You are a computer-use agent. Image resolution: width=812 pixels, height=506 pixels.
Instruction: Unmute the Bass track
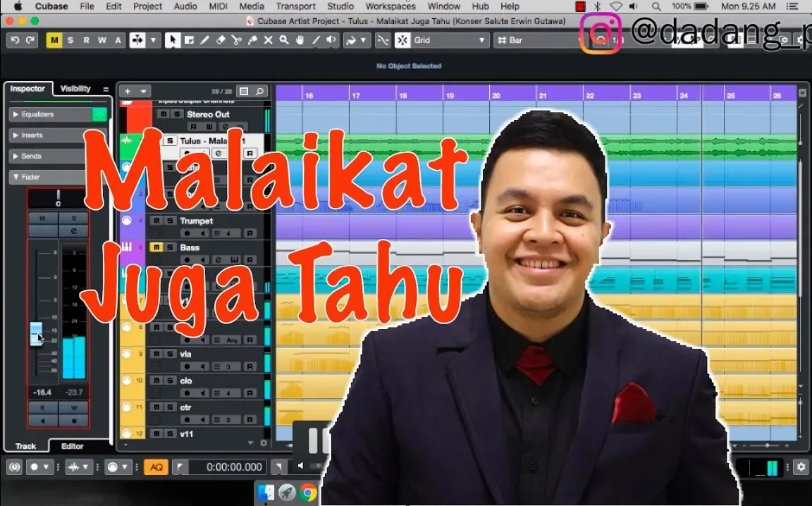pos(156,247)
